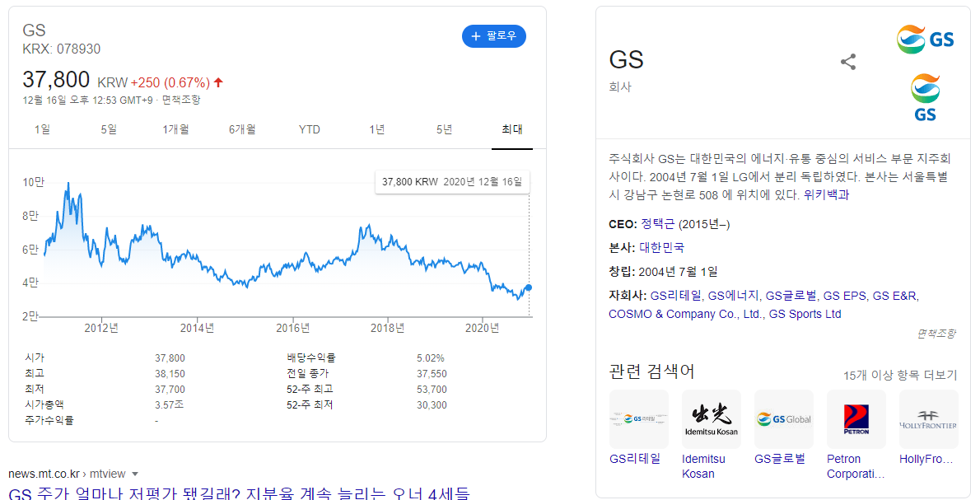Click the 37,800 KRW chart tooltip
Image resolution: width=980 pixels, height=500 pixels.
tap(452, 182)
